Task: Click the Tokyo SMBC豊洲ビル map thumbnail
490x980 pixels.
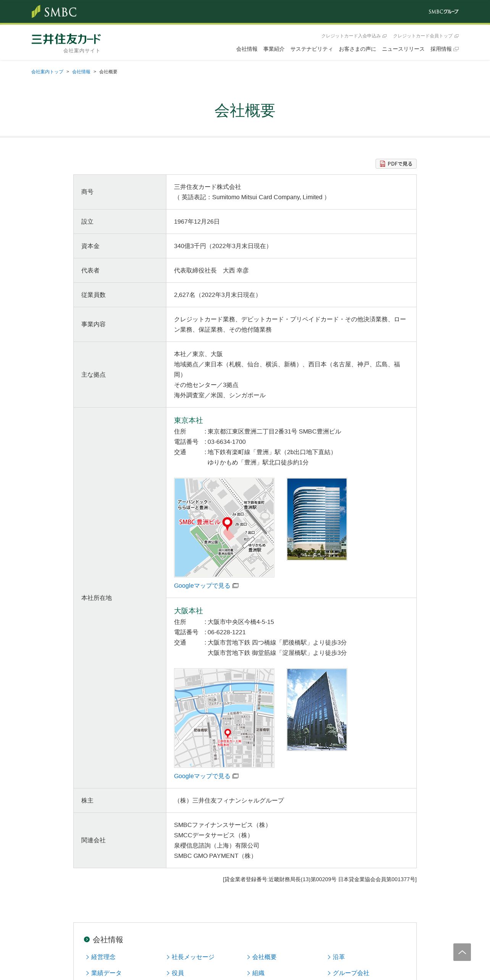Action: click(224, 527)
